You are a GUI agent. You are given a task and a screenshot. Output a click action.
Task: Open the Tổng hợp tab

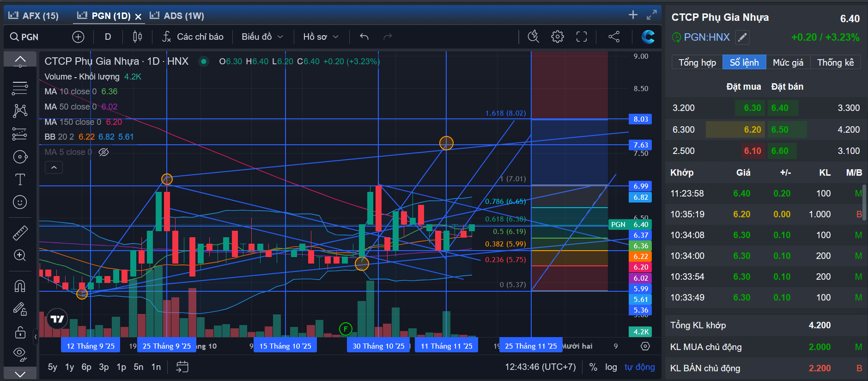tap(697, 62)
